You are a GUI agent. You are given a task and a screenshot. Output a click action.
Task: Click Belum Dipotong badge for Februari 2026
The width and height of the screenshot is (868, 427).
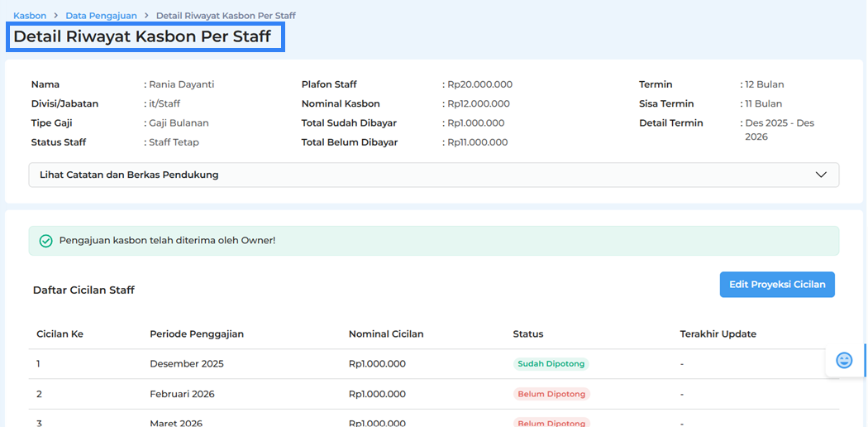(551, 395)
